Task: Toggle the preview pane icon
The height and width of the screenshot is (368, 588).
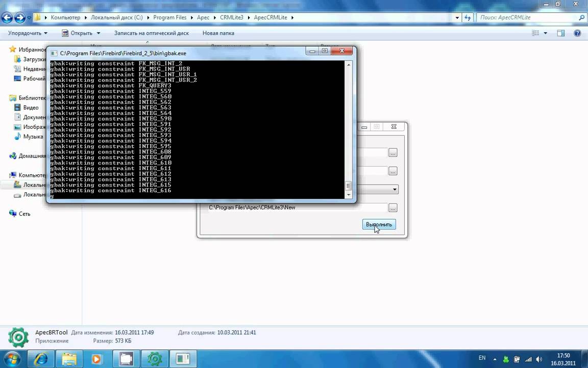Action: pos(560,33)
